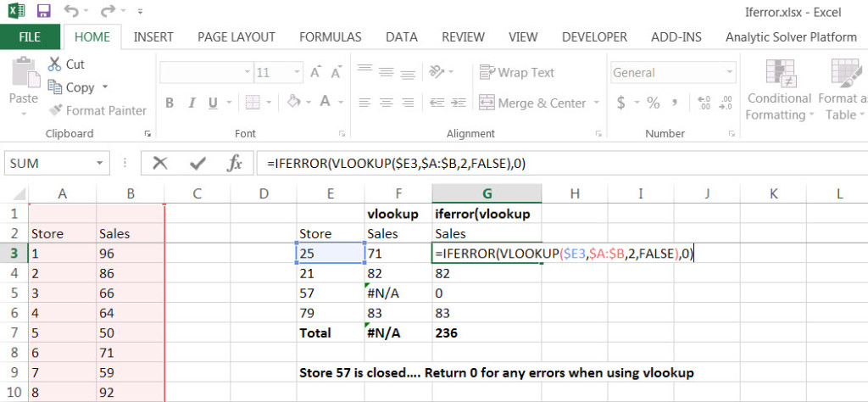Apply percent style number format

tap(654, 103)
